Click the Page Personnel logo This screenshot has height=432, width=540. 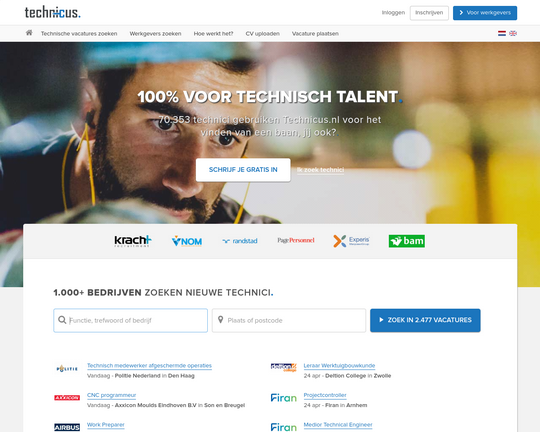point(296,240)
